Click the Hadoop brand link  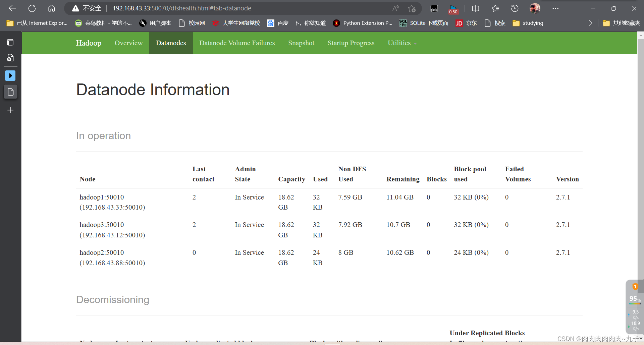pyautogui.click(x=89, y=43)
